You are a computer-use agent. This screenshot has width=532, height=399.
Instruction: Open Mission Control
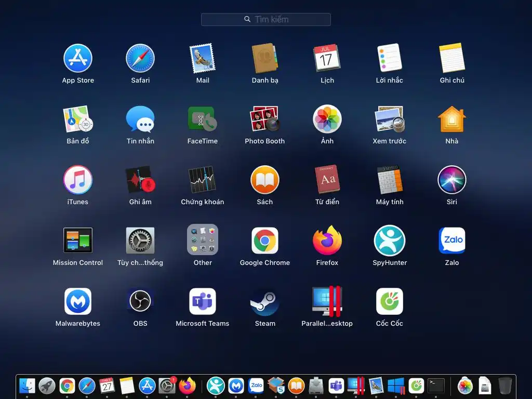click(x=78, y=240)
